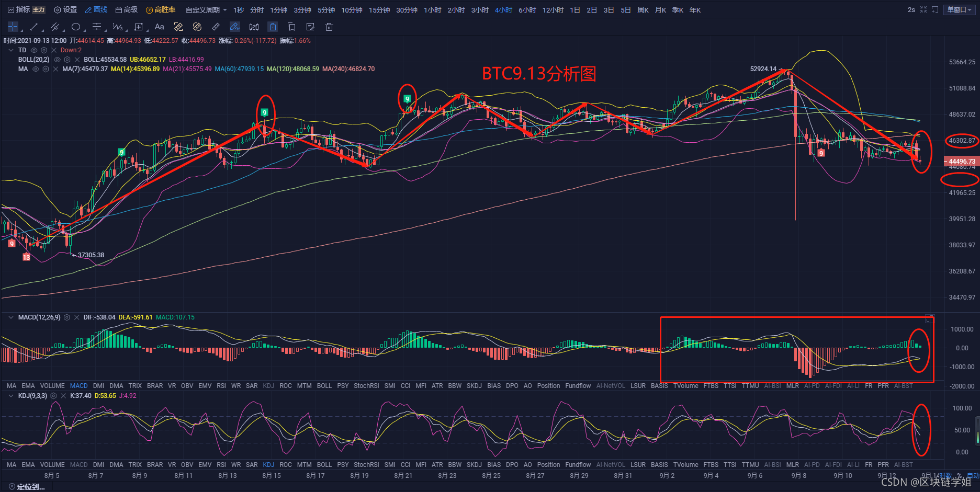Open the 指标 indicators menu
The height and width of the screenshot is (492, 980).
[19, 10]
